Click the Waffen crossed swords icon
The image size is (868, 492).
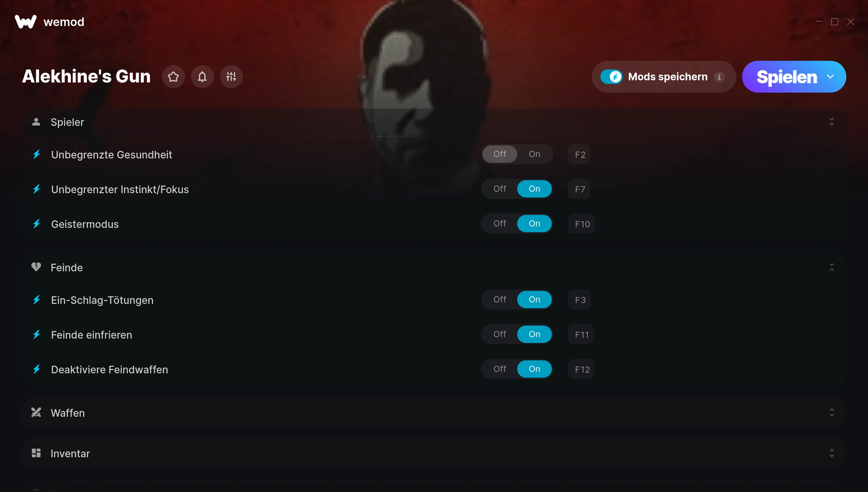coord(36,413)
